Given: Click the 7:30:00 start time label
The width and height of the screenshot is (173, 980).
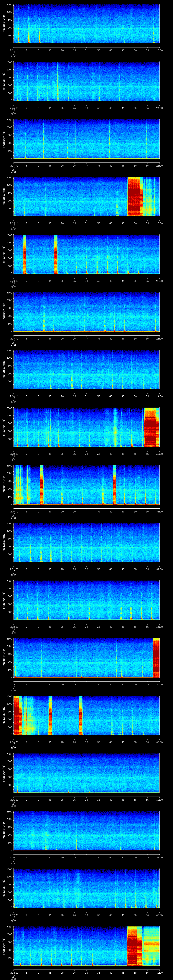Looking at the screenshot, I should [x=14, y=512].
